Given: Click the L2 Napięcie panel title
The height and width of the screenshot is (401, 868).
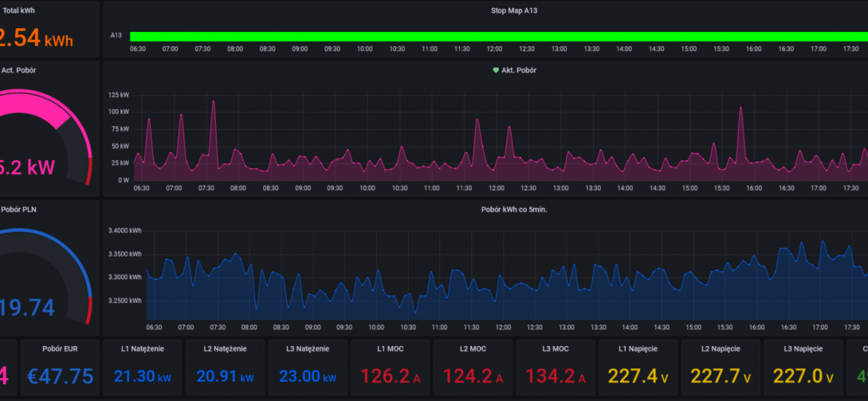Looking at the screenshot, I should (x=720, y=348).
